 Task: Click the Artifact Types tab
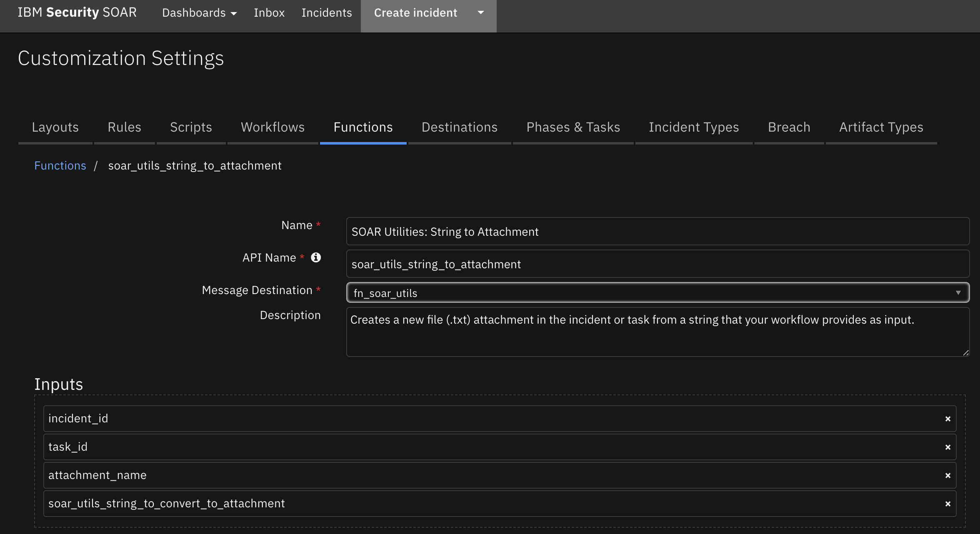(881, 126)
